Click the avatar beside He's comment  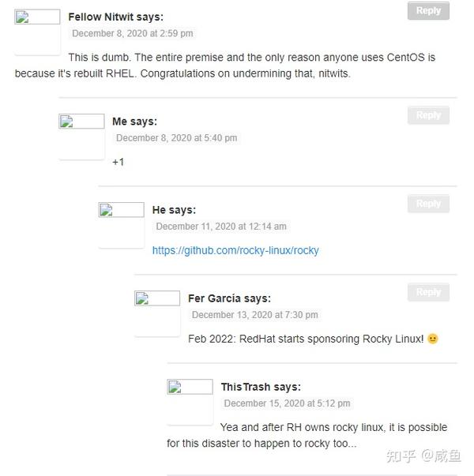point(121,225)
